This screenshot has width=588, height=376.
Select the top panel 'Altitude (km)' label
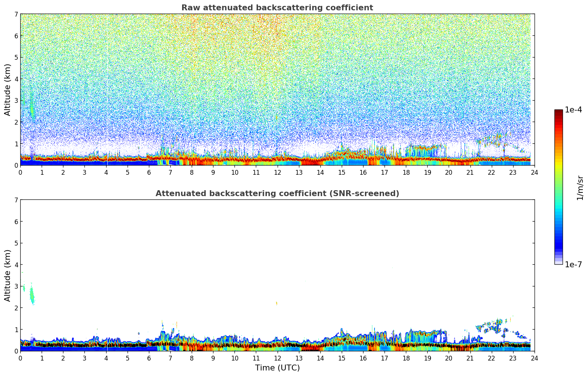[8, 90]
